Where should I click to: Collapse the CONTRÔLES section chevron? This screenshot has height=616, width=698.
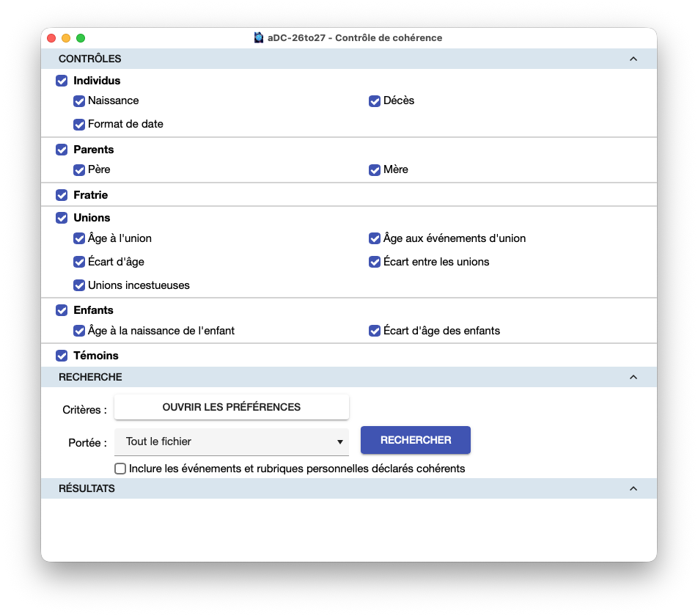[633, 59]
